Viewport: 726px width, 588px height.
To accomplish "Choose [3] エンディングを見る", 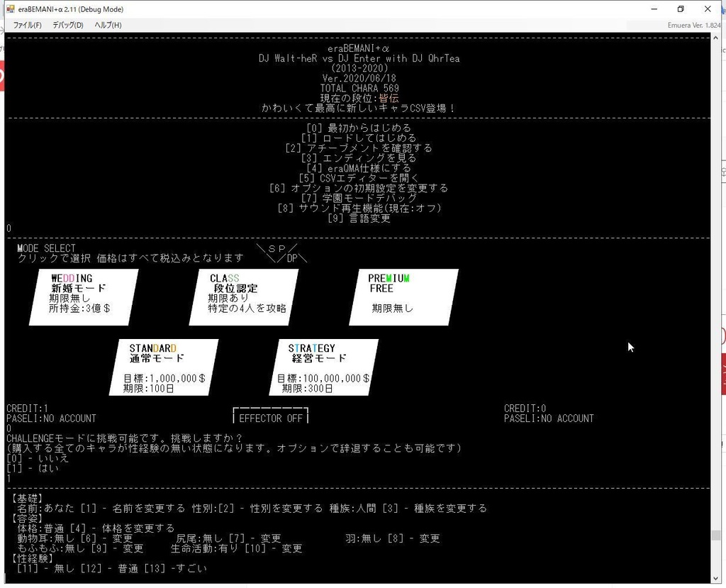I will coord(359,158).
